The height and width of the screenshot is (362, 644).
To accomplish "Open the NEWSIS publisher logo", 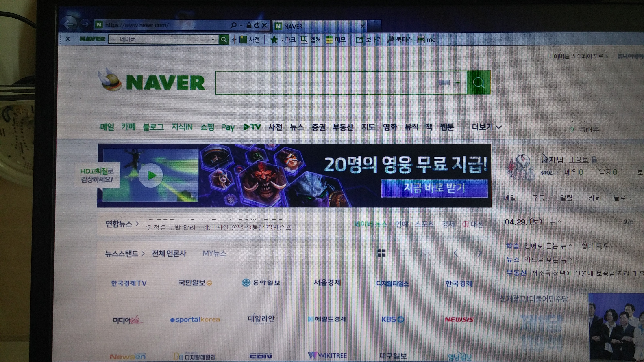I will tap(459, 319).
